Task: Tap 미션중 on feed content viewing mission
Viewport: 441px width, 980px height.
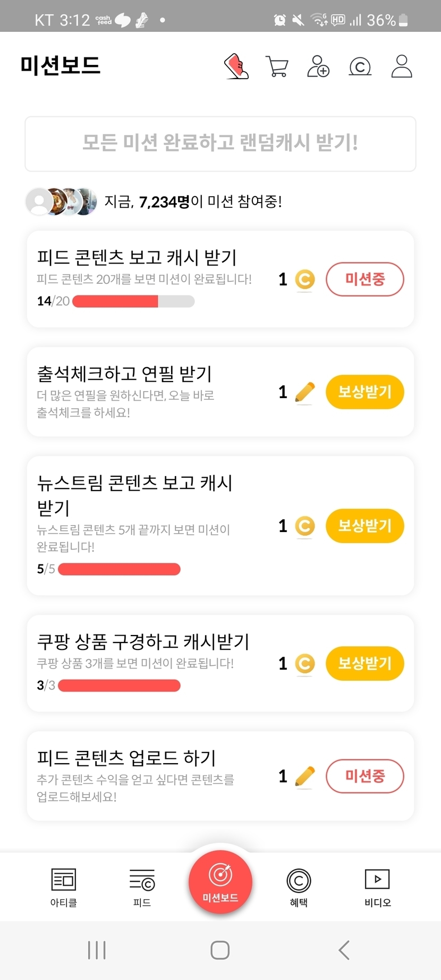Action: tap(364, 279)
